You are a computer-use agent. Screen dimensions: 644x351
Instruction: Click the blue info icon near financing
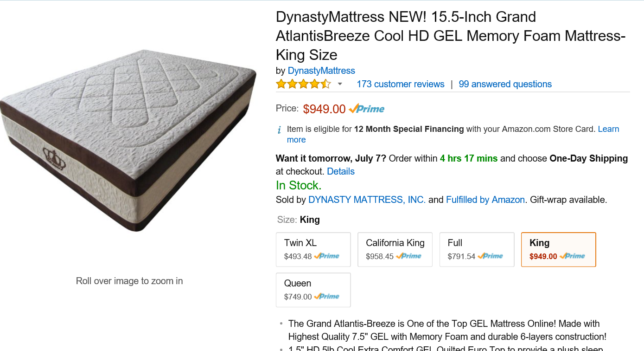coord(279,130)
